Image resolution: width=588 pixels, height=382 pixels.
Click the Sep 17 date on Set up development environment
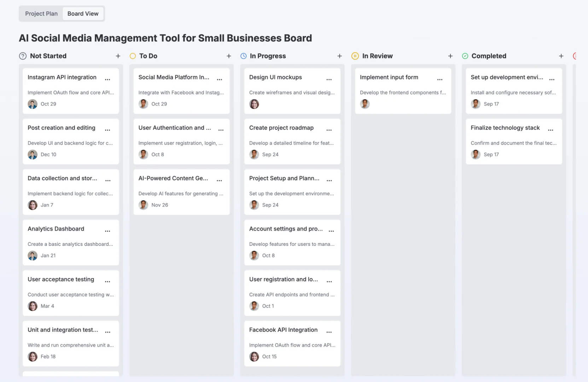click(491, 104)
